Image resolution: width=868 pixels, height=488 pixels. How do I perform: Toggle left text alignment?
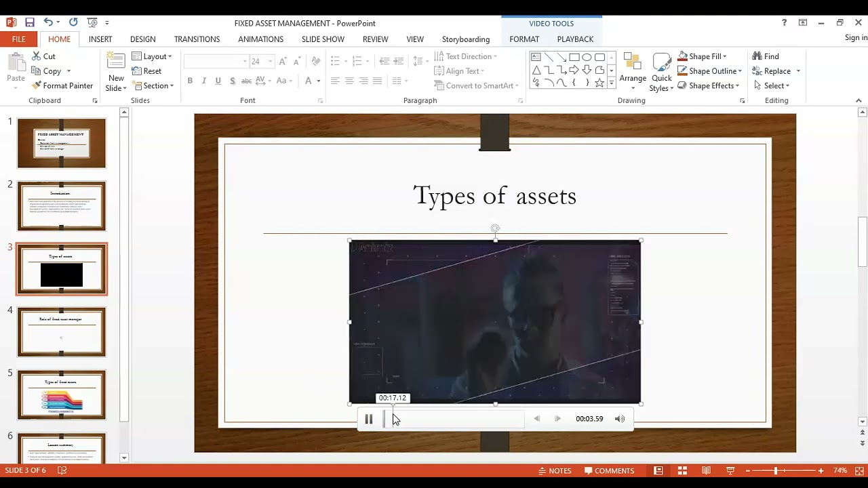pos(335,81)
